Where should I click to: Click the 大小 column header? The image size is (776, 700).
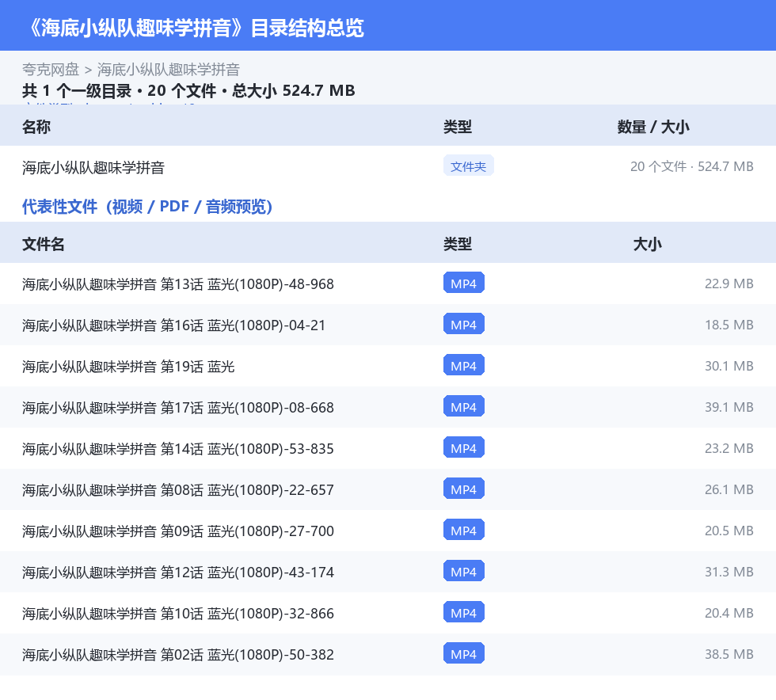tap(648, 244)
